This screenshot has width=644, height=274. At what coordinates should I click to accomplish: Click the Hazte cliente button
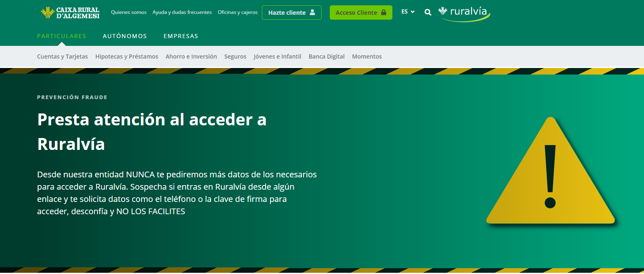tap(292, 12)
